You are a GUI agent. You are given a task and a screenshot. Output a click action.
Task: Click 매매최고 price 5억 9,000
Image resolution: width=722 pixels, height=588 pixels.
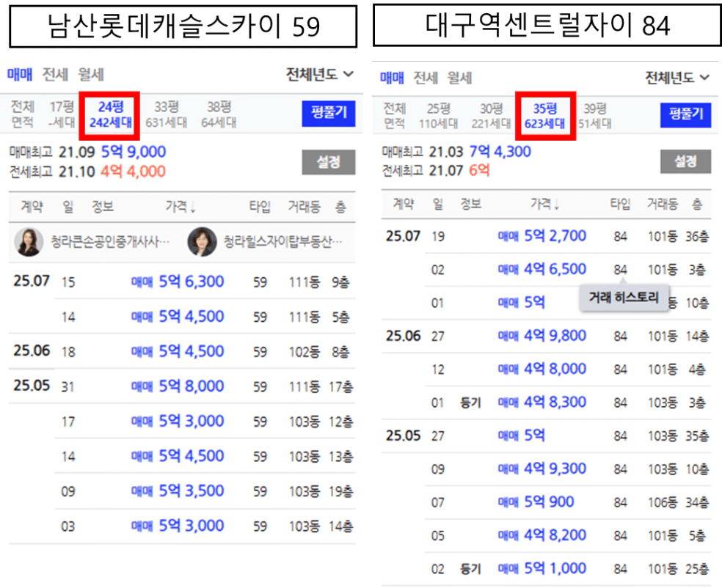(134, 152)
